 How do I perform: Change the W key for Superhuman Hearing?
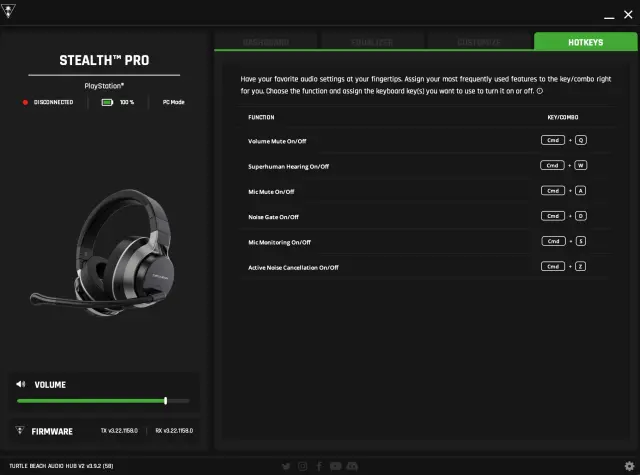pyautogui.click(x=580, y=165)
